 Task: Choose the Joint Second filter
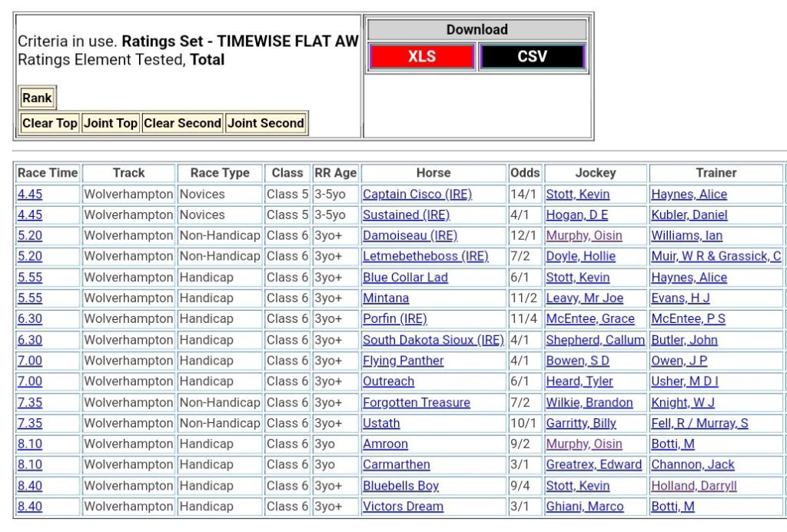pyautogui.click(x=266, y=123)
